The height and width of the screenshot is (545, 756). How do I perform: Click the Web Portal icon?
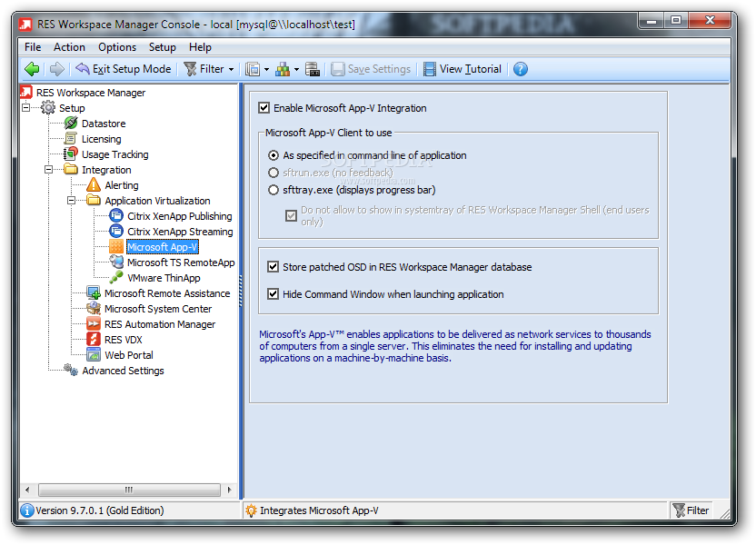(94, 354)
